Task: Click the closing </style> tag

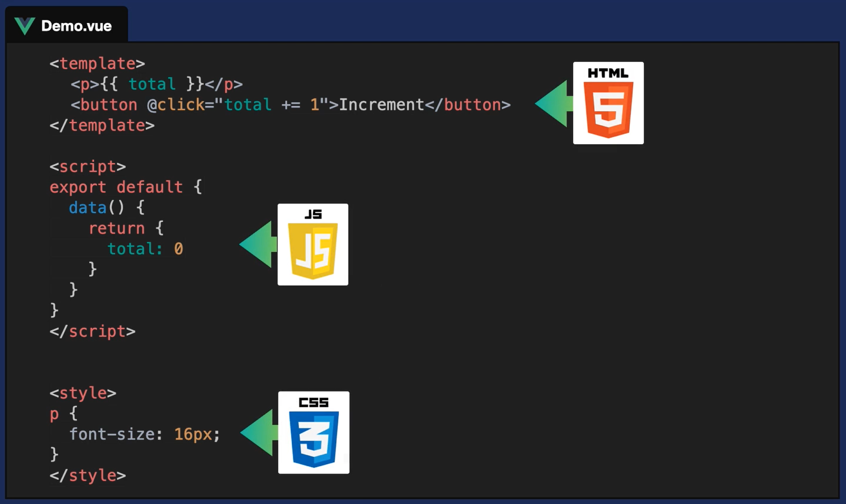Action: coord(87,475)
